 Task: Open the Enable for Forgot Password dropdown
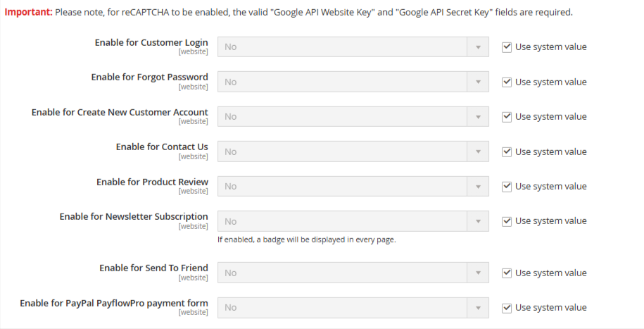pos(353,82)
